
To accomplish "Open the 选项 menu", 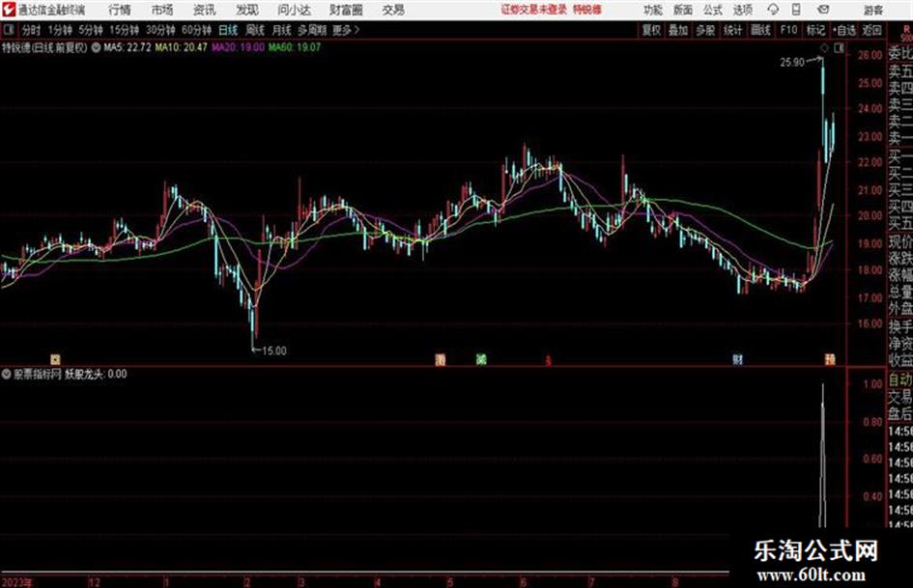I will point(742,10).
